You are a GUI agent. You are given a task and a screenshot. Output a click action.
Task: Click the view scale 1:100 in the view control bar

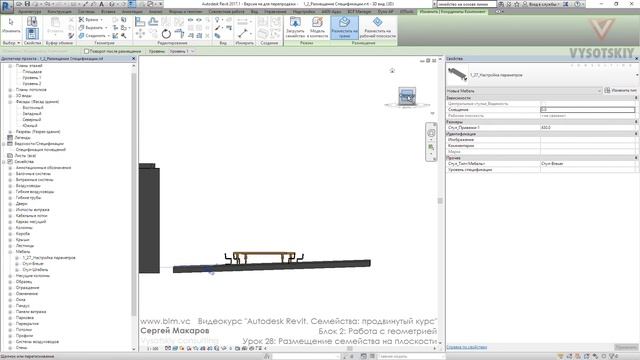tap(153, 349)
